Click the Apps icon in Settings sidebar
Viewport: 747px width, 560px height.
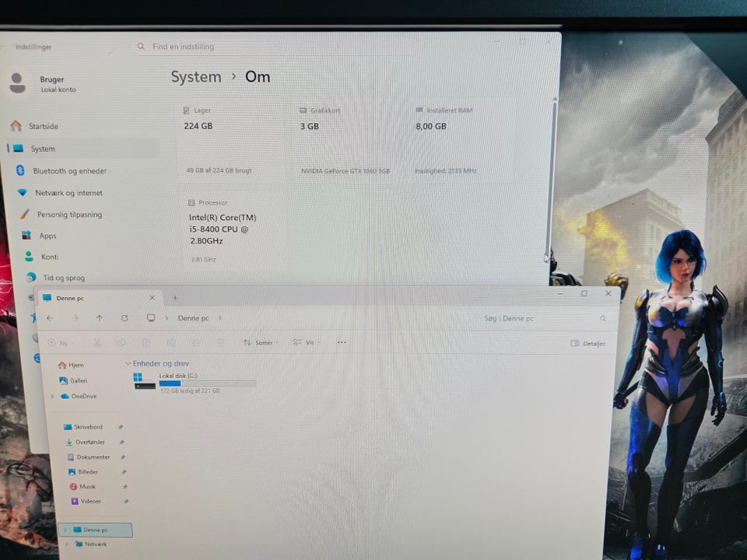pyautogui.click(x=26, y=235)
